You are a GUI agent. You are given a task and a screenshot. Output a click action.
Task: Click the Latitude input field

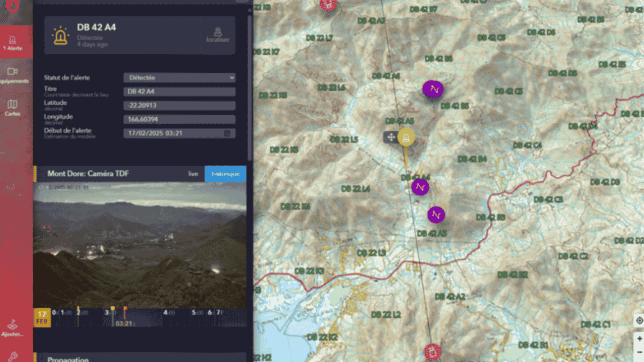point(179,105)
